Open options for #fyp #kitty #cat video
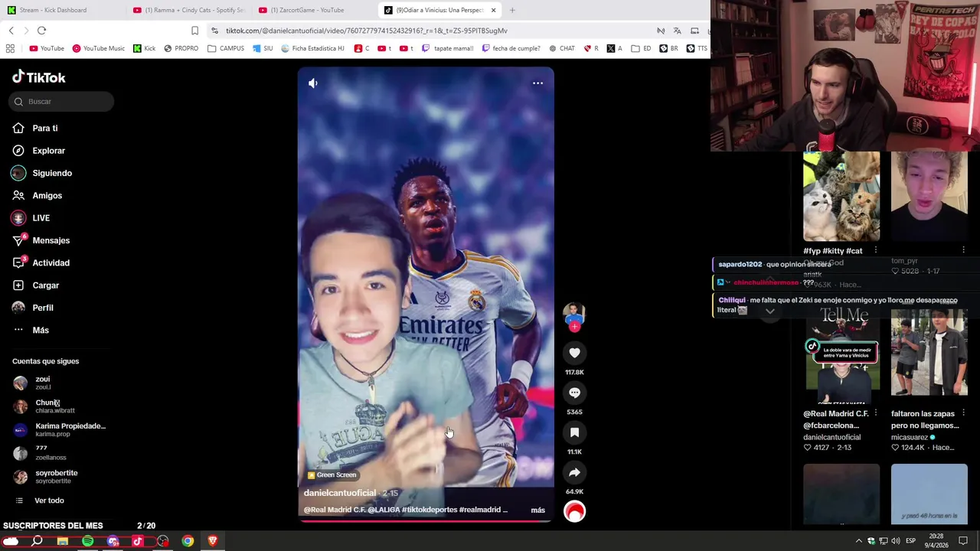The image size is (980, 551). pos(876,250)
